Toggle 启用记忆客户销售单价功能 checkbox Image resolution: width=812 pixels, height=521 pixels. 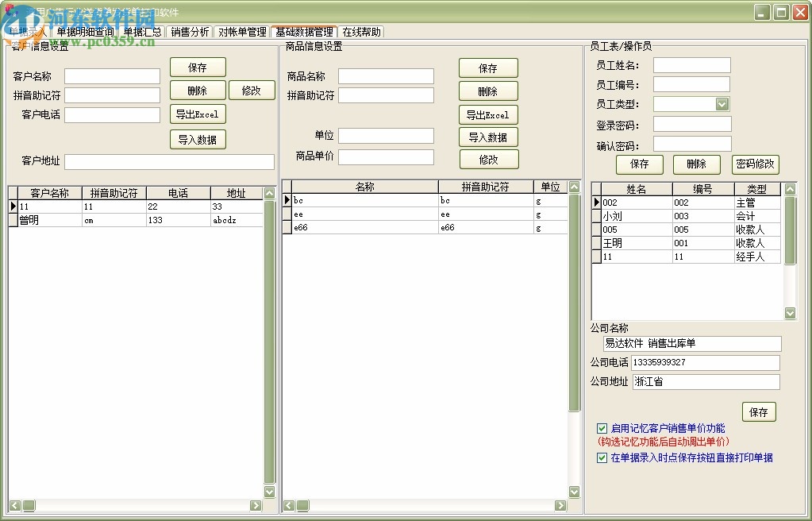click(x=602, y=429)
